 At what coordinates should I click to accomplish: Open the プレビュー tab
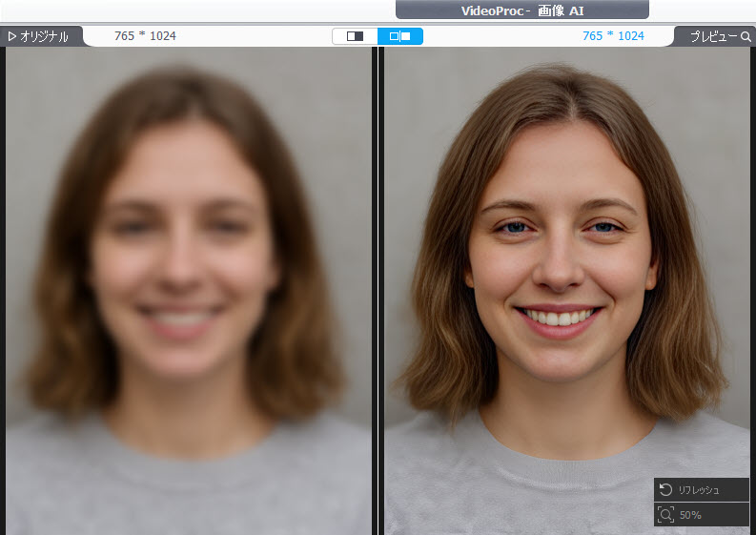tap(713, 36)
